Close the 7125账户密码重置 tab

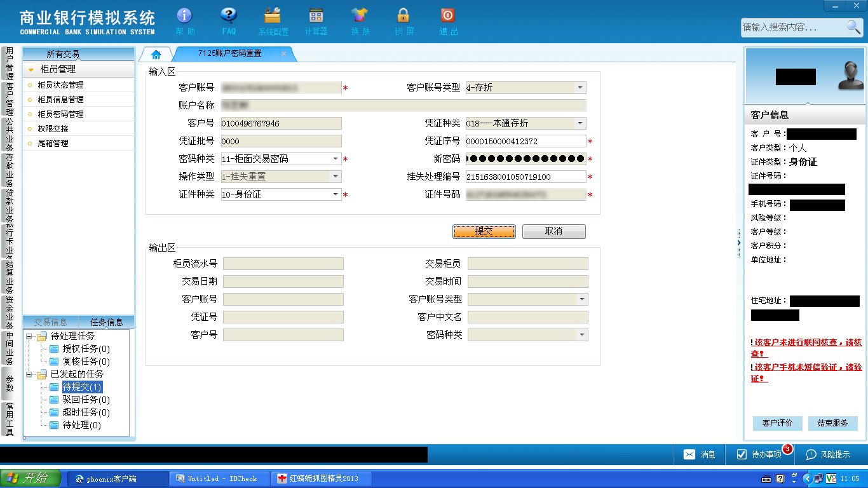pos(283,54)
